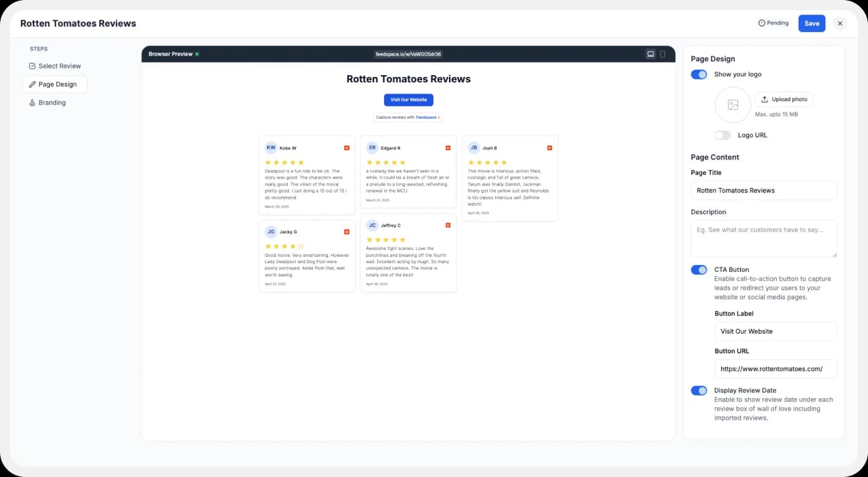Click the Rotten Tomatoes badge on Kobe W's review

(x=346, y=147)
